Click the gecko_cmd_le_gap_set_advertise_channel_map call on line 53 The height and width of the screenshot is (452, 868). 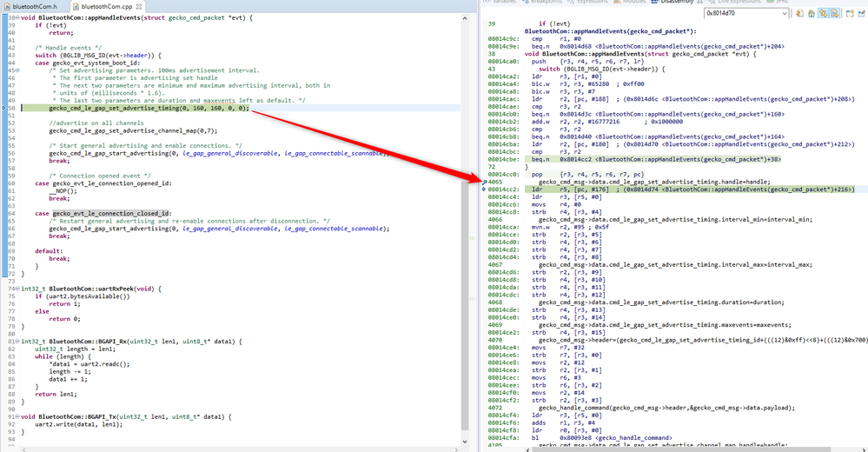pos(133,130)
